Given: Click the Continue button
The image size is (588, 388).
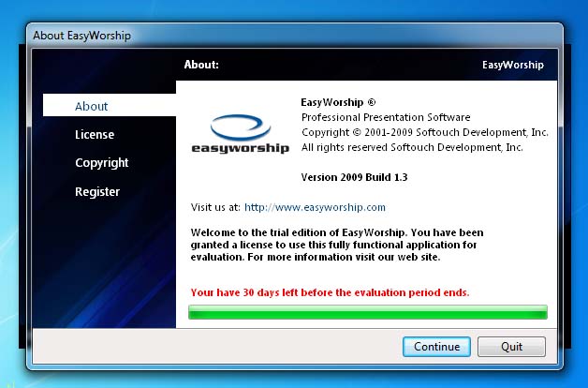Looking at the screenshot, I should coord(436,347).
